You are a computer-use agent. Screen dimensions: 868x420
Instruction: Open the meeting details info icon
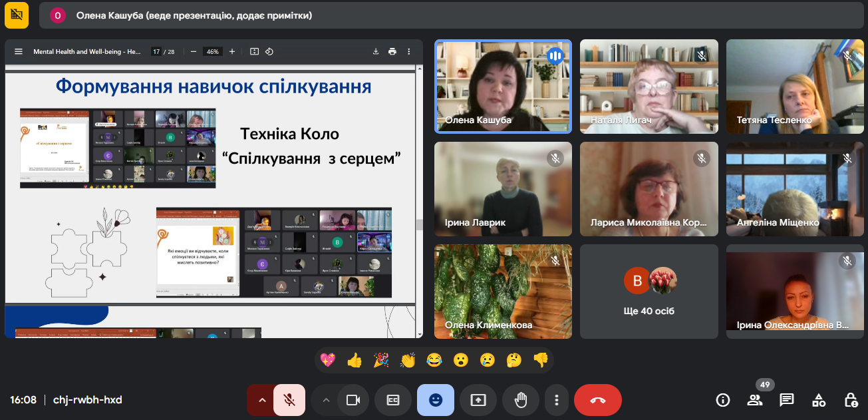pyautogui.click(x=723, y=400)
